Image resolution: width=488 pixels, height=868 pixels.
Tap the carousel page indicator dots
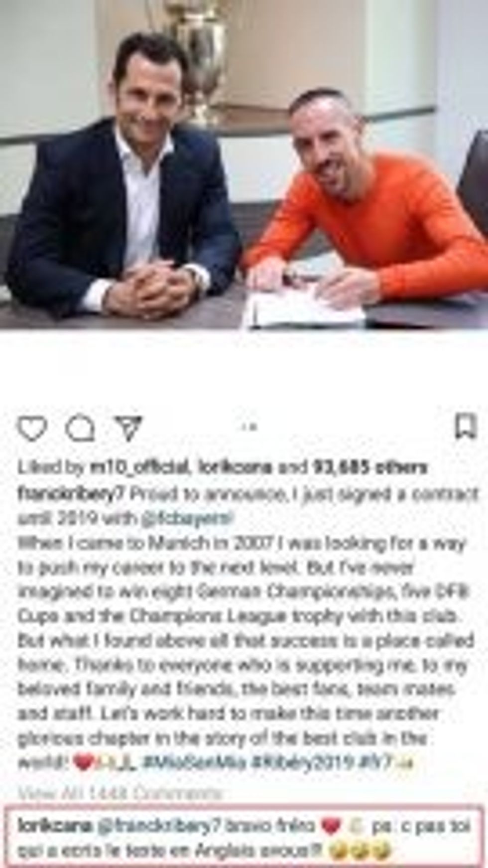tap(249, 427)
